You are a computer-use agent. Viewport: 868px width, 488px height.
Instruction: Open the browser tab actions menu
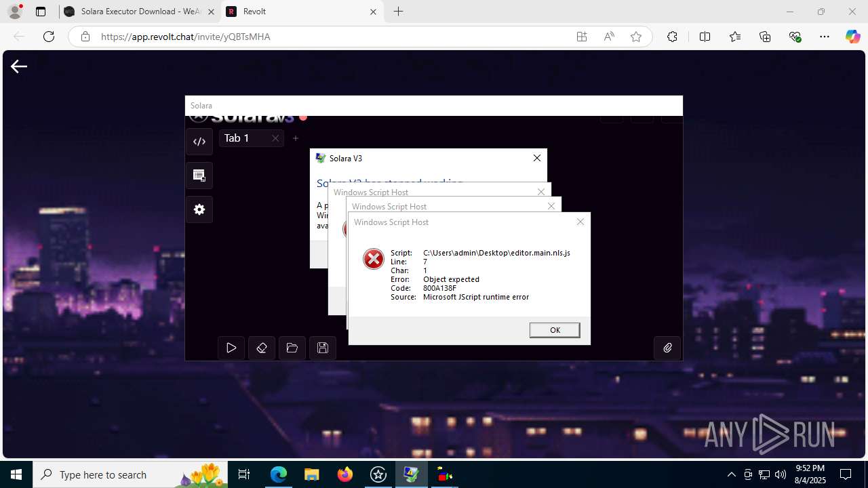(x=41, y=12)
